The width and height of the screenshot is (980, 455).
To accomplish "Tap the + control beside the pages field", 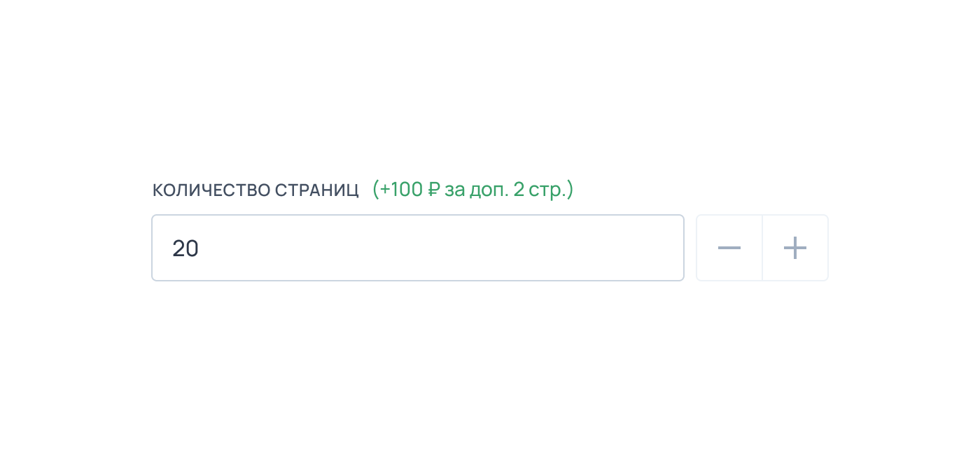I will pos(795,248).
